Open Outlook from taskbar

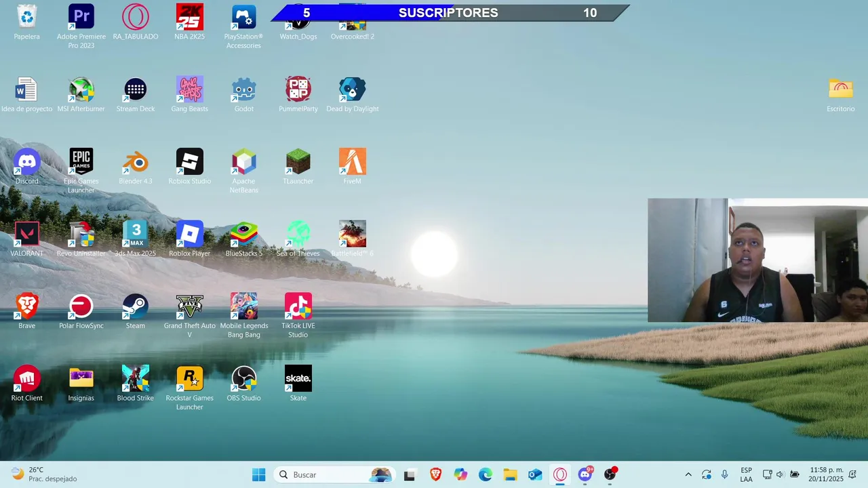[x=535, y=474]
